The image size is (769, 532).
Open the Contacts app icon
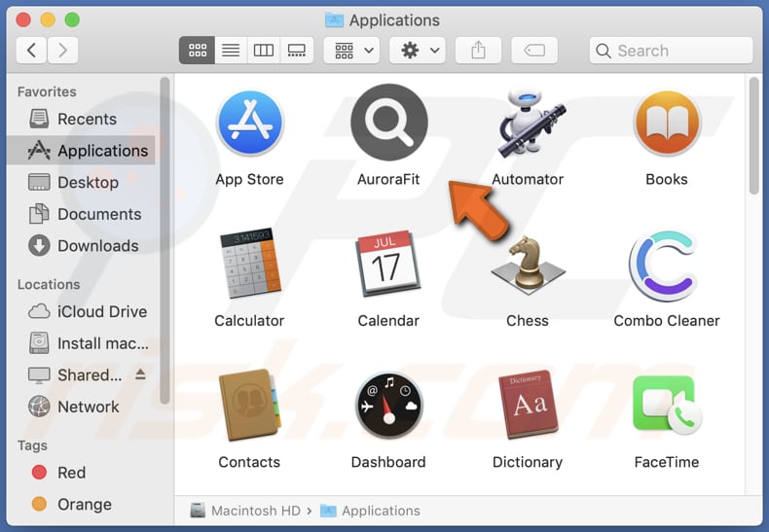[x=250, y=405]
